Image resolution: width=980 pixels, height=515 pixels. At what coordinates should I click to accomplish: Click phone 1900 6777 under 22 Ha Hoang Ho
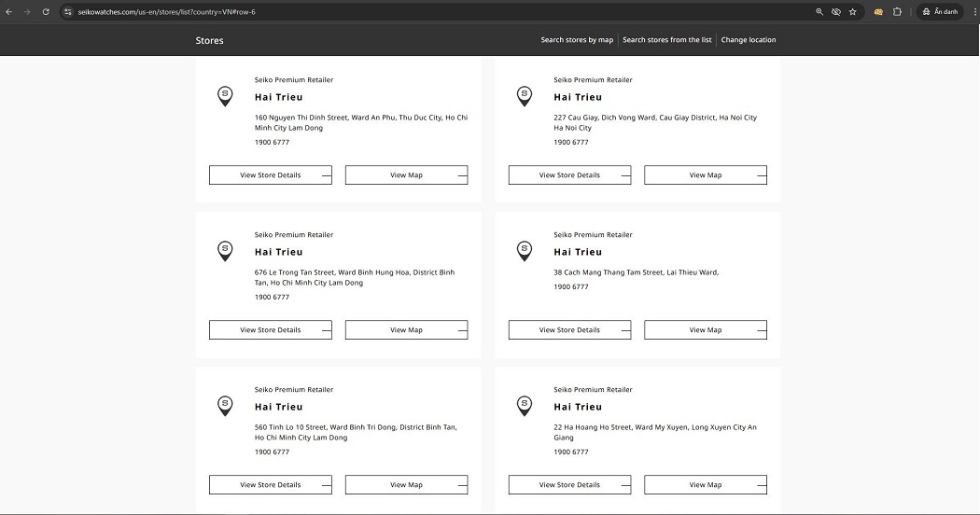coord(571,452)
